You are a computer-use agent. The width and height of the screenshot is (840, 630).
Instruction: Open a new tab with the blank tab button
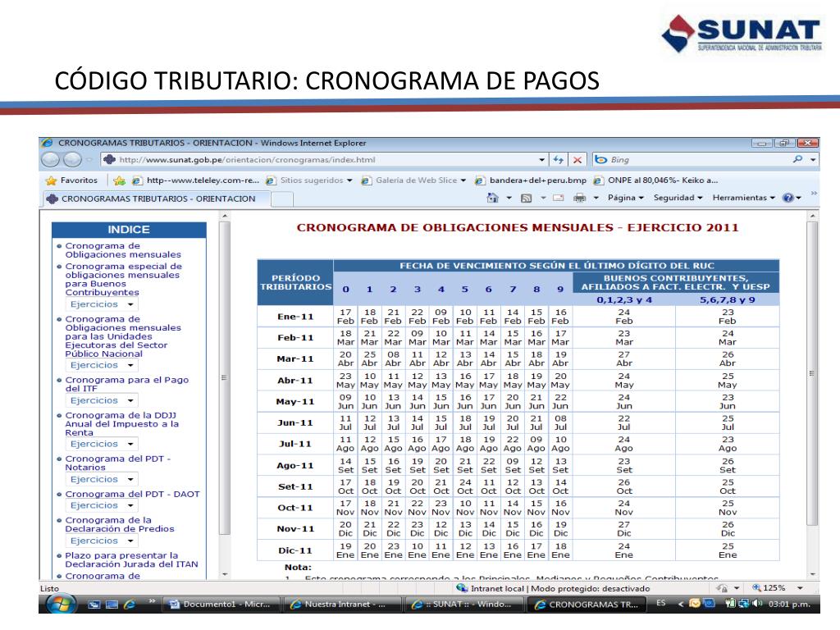[282, 199]
